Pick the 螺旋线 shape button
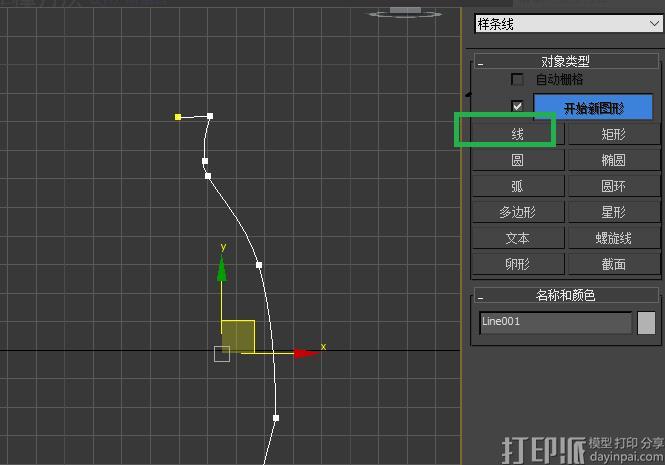 pos(613,238)
